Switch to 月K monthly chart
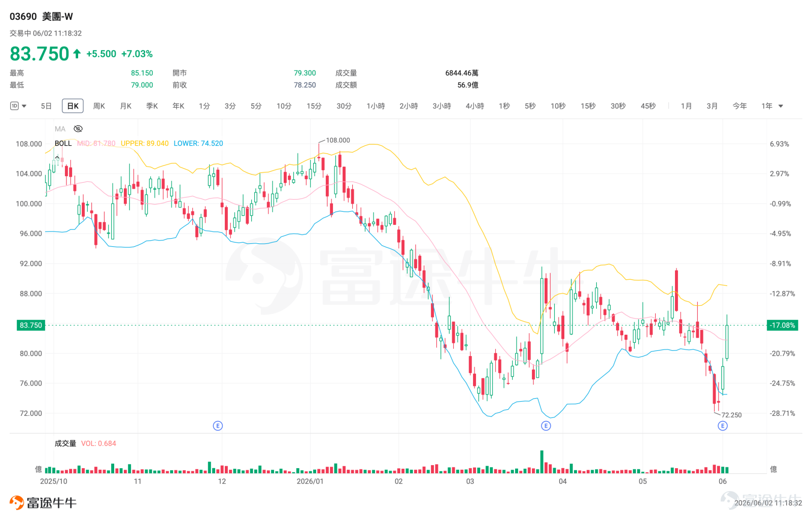812x519 pixels. tap(125, 106)
